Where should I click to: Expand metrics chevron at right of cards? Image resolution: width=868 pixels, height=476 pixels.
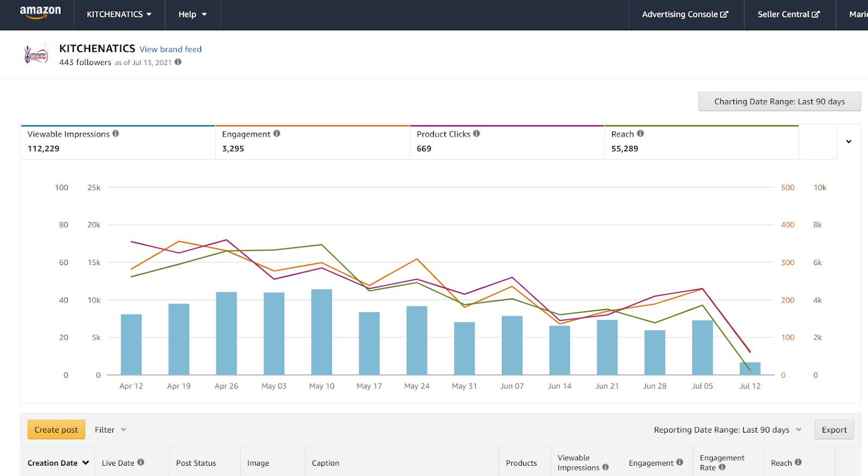[849, 141]
